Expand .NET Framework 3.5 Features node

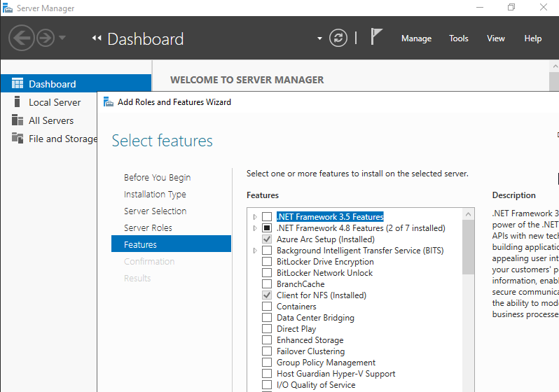click(x=255, y=217)
